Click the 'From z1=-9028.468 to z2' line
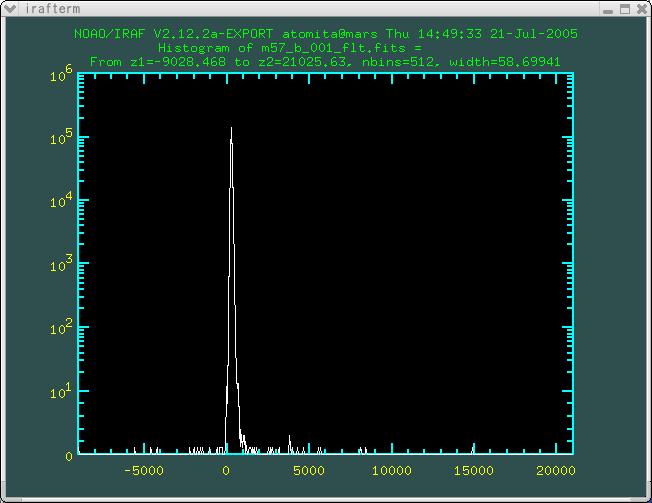Viewport: 652px width, 503px height. (325, 62)
